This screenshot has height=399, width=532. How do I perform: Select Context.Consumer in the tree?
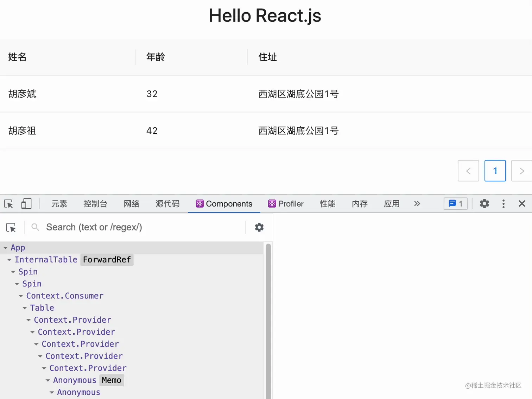[x=65, y=296]
